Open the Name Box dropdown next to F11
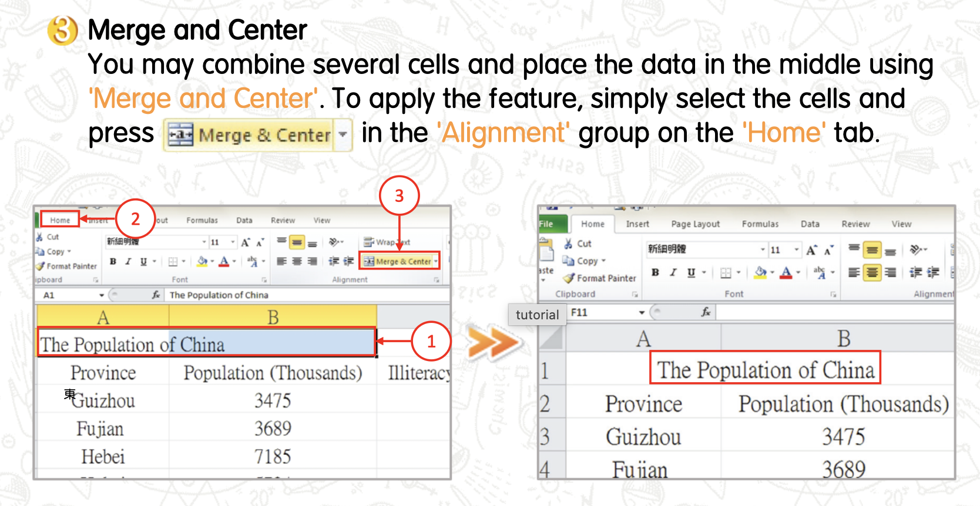 tap(642, 312)
